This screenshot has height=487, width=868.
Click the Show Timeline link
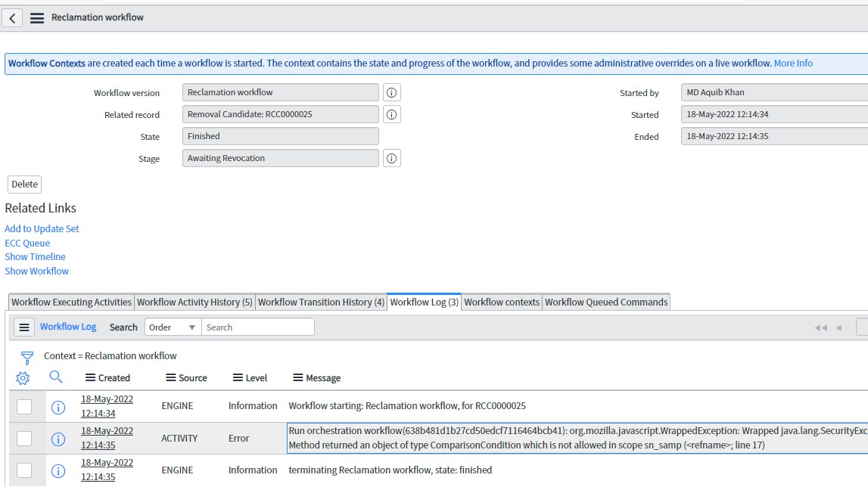click(36, 257)
